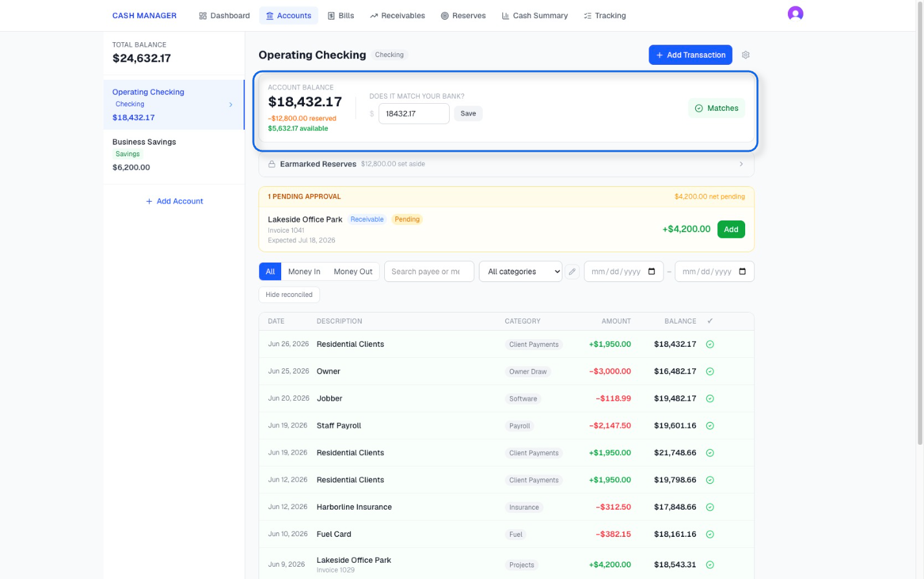Open the Receivables menu item
This screenshot has width=924, height=579.
point(397,16)
